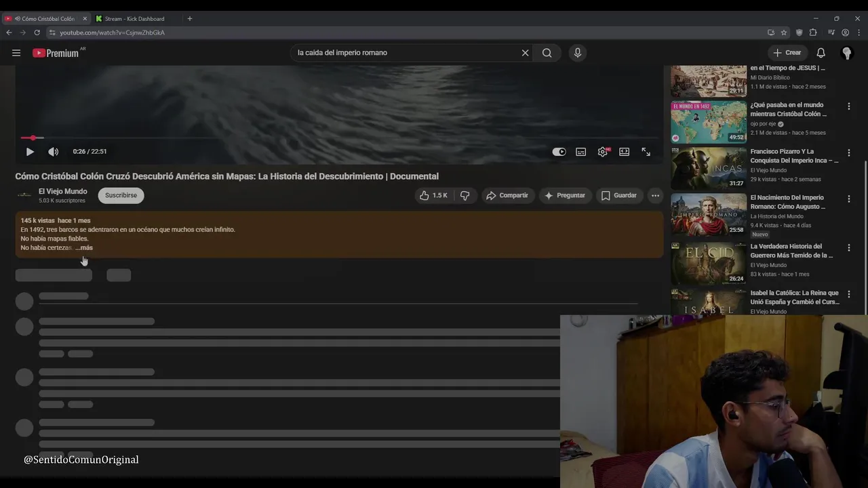868x488 pixels.
Task: Open the EL CID video thumbnail
Action: click(x=709, y=263)
